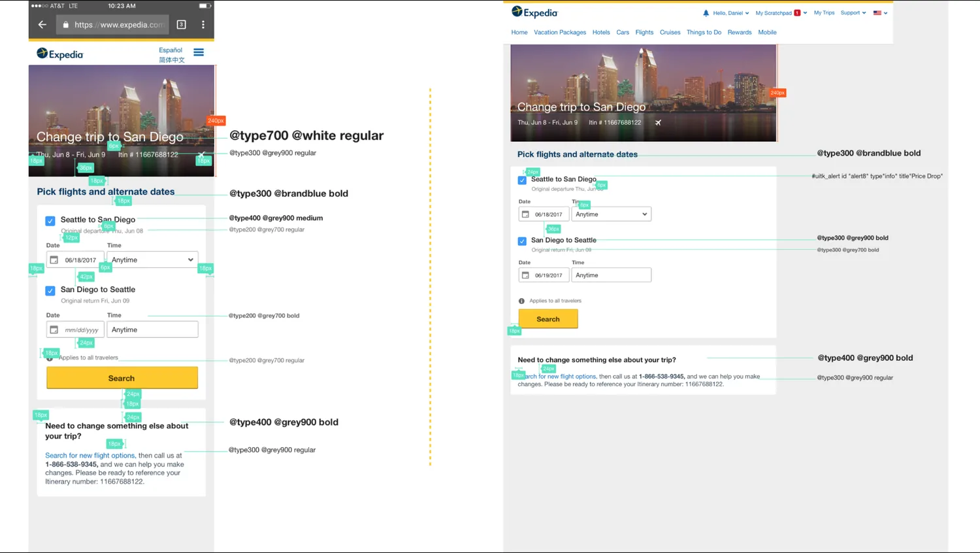Click airplane icon beside desktop Itin number
This screenshot has height=553, width=980.
658,122
